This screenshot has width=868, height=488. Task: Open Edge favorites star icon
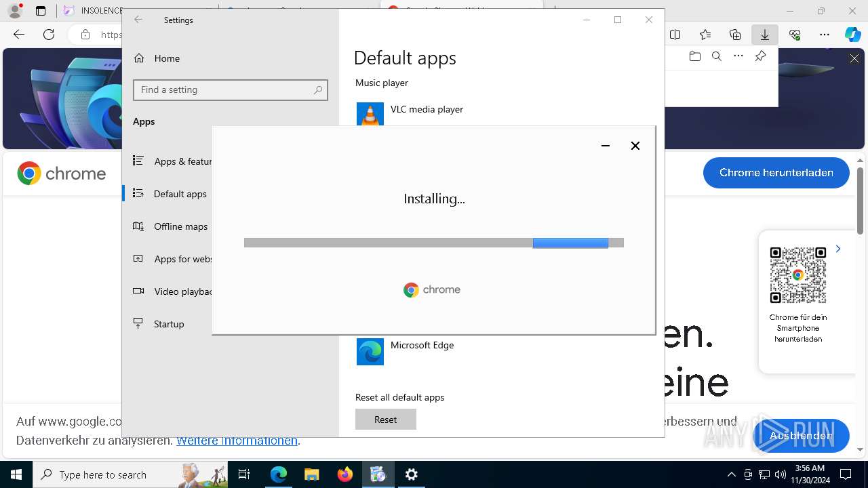click(x=705, y=35)
